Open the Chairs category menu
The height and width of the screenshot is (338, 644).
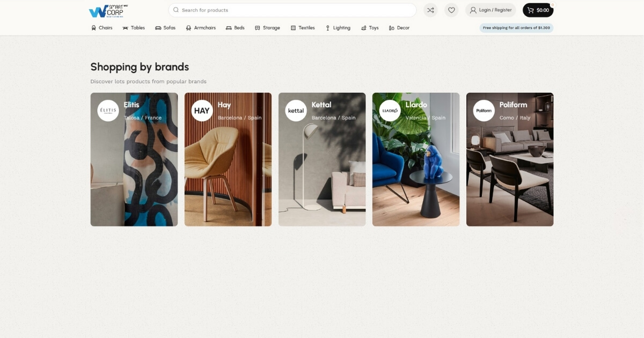click(102, 28)
